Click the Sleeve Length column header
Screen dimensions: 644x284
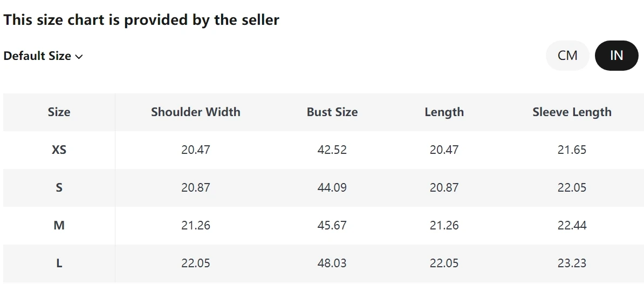point(572,112)
